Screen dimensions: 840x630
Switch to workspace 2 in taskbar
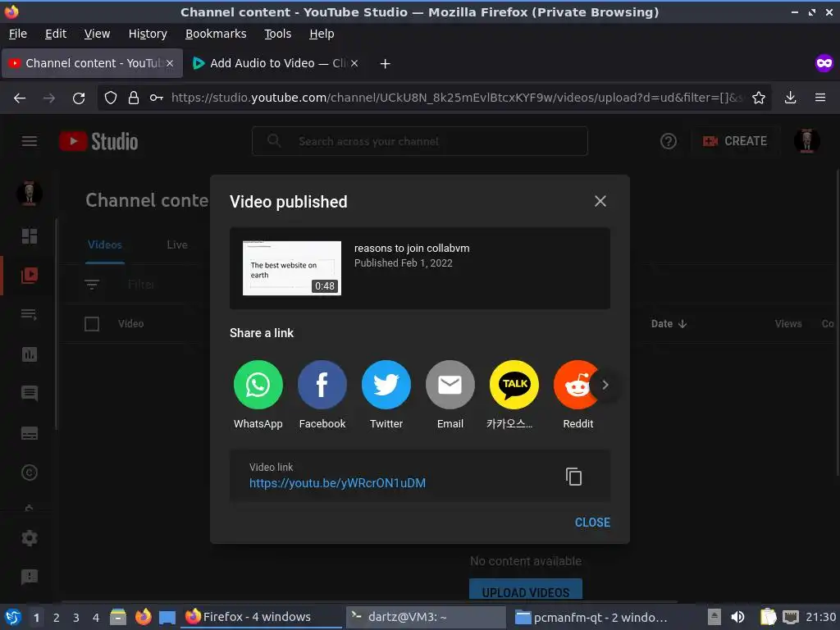point(57,617)
